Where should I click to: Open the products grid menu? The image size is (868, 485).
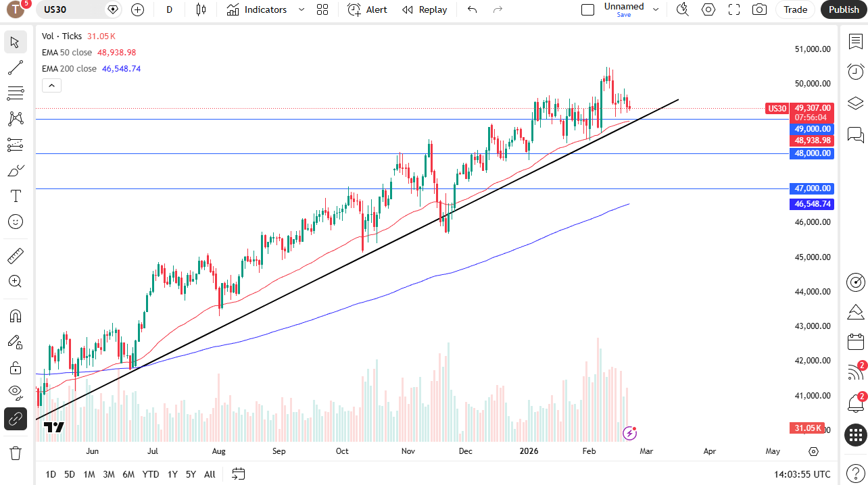[x=856, y=434]
